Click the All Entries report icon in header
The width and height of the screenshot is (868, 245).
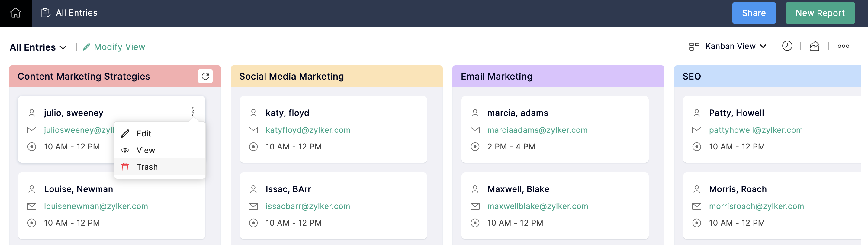tap(46, 13)
